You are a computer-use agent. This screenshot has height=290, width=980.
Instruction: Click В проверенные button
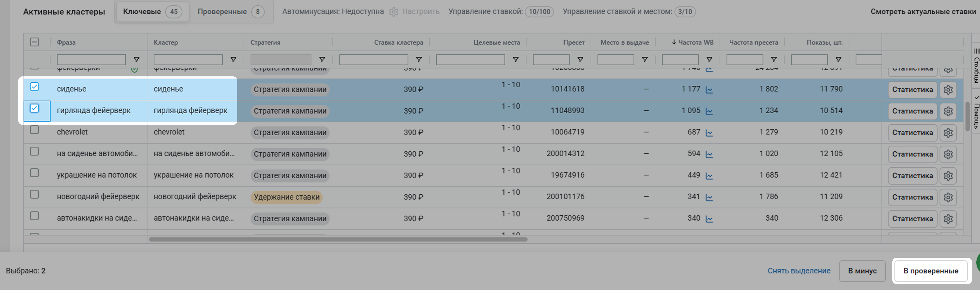931,271
